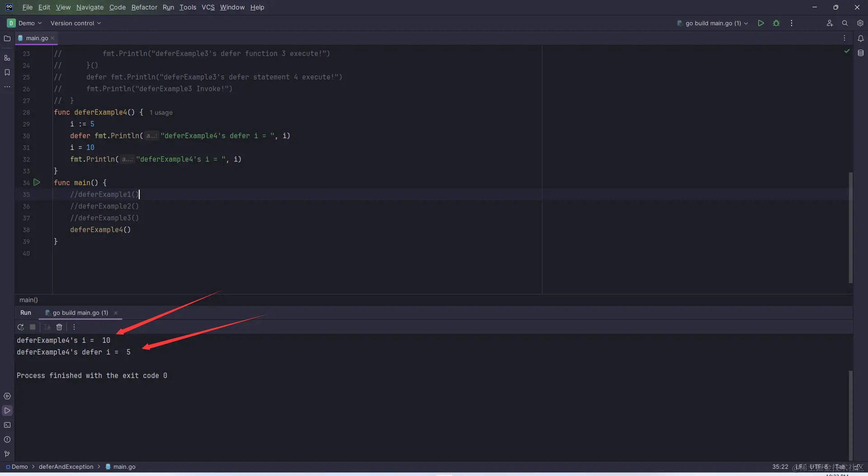
Task: Open the go build main.go run configuration dropdown
Action: [x=712, y=23]
